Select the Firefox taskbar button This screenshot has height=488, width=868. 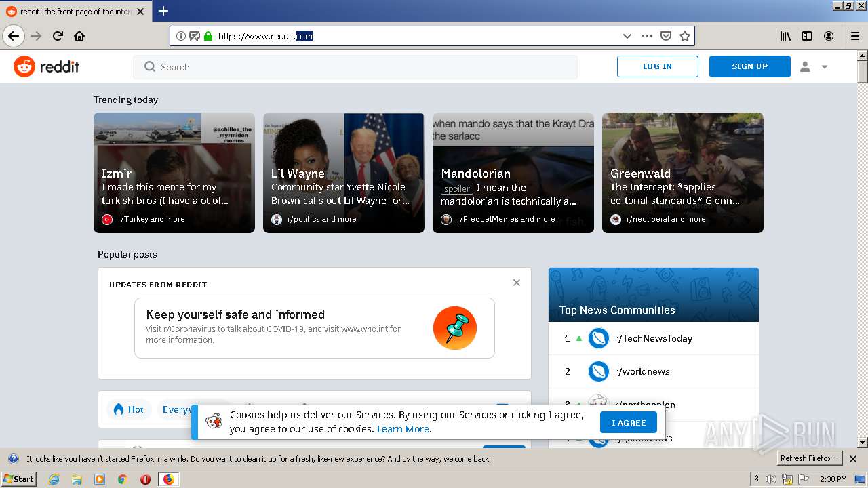pyautogui.click(x=168, y=479)
